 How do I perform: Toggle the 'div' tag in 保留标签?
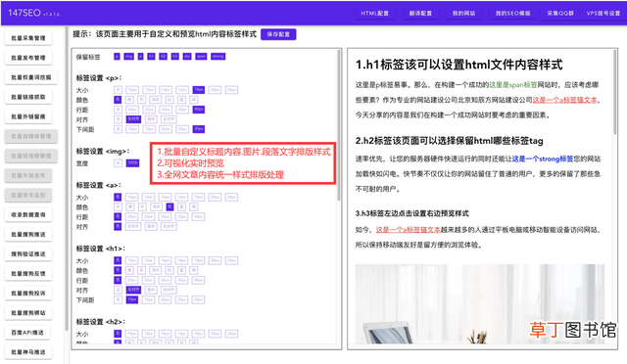[187, 57]
